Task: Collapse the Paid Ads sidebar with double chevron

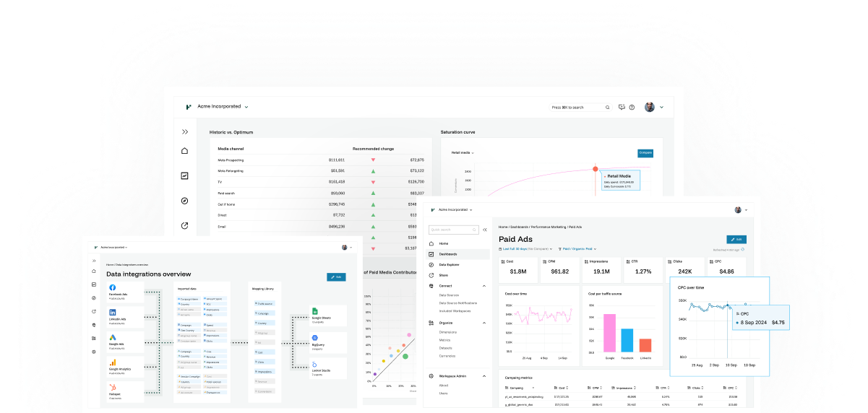Action: click(485, 230)
